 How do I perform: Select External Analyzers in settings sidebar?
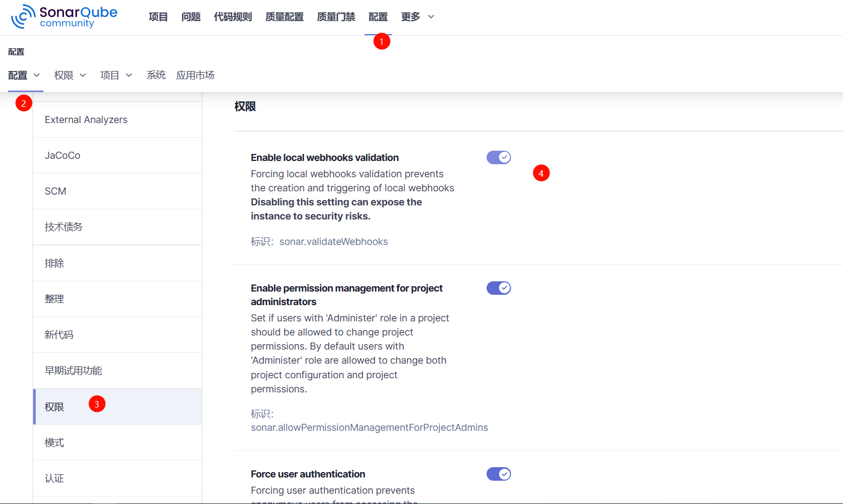[86, 120]
